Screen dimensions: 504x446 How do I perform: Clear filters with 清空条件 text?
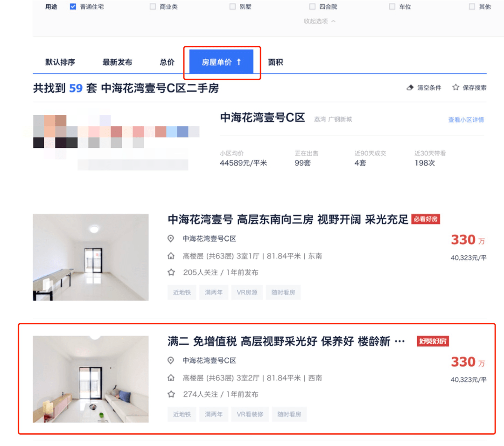click(429, 88)
